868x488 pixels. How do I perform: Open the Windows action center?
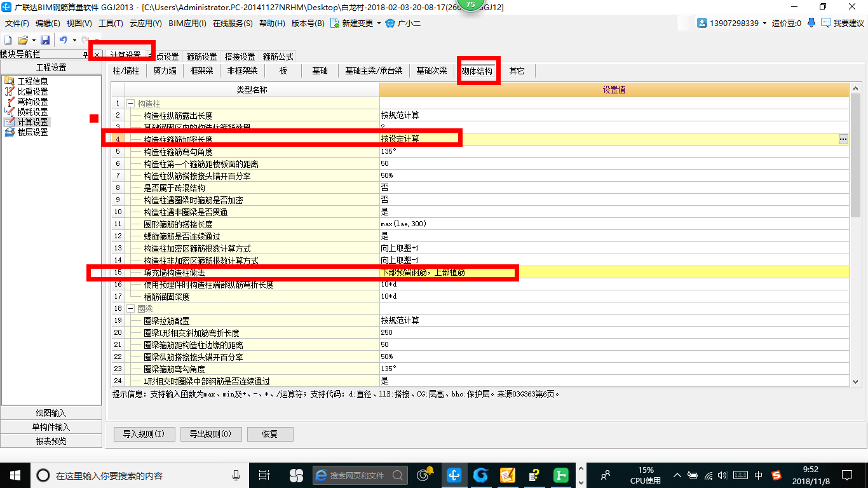[x=846, y=475]
